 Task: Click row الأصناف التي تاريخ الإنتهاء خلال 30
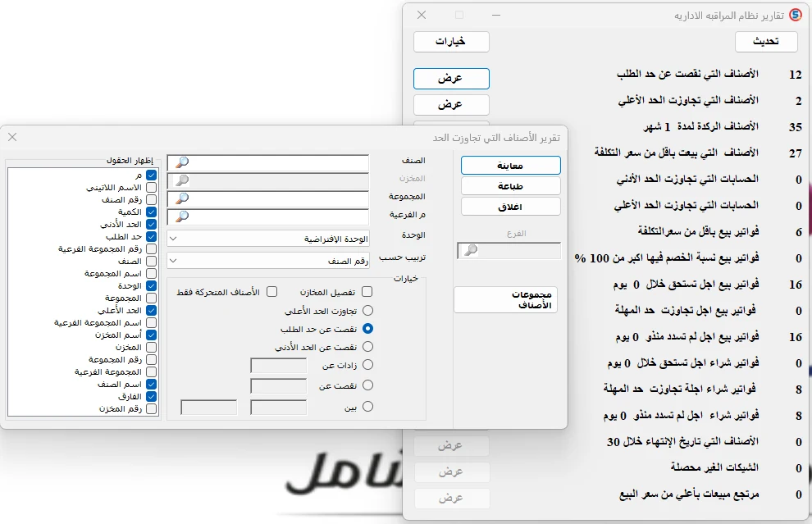[x=683, y=442]
